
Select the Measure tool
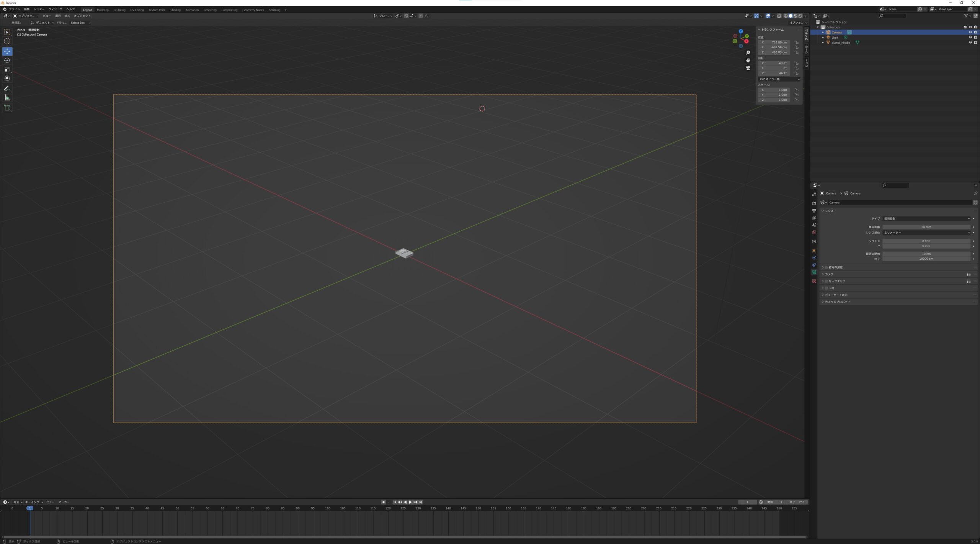tap(7, 98)
